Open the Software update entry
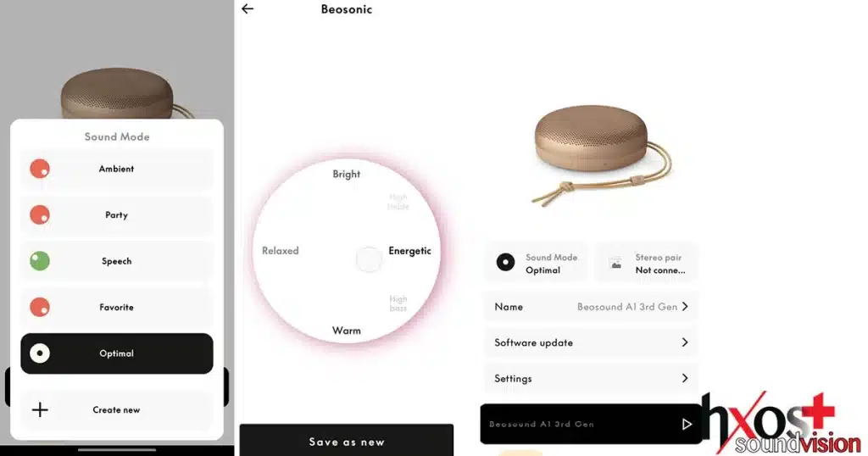868x456 pixels. coord(591,342)
